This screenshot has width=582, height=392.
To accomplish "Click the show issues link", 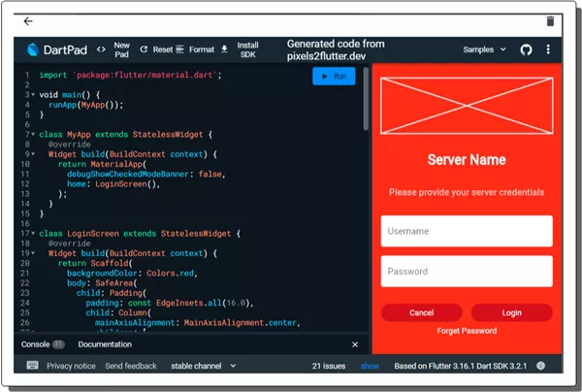I will tap(370, 366).
